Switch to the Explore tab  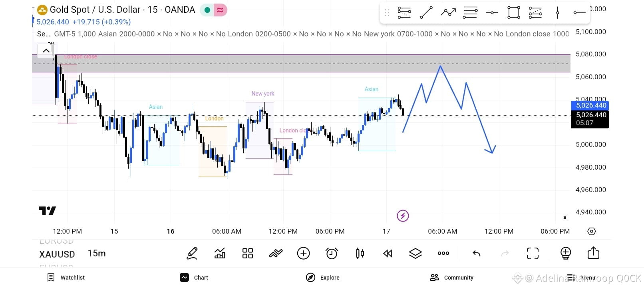click(323, 278)
